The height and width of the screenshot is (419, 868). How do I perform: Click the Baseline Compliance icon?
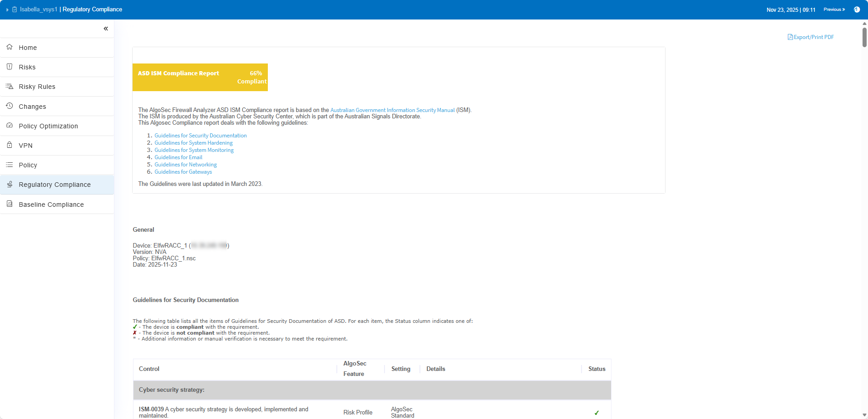(10, 204)
